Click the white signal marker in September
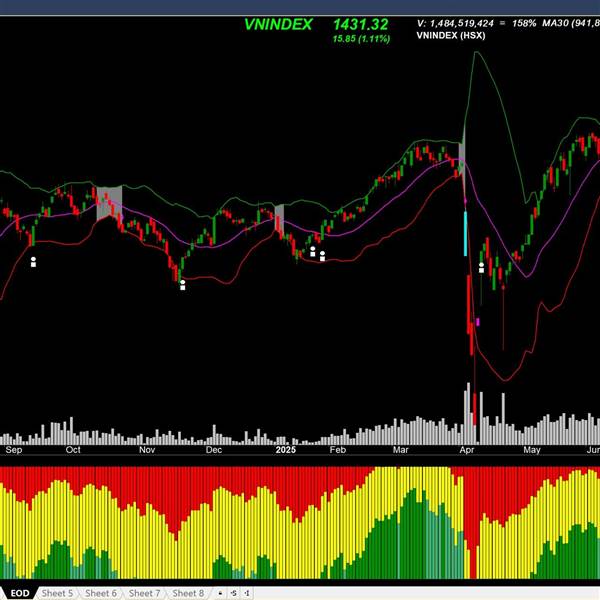 click(x=33, y=262)
